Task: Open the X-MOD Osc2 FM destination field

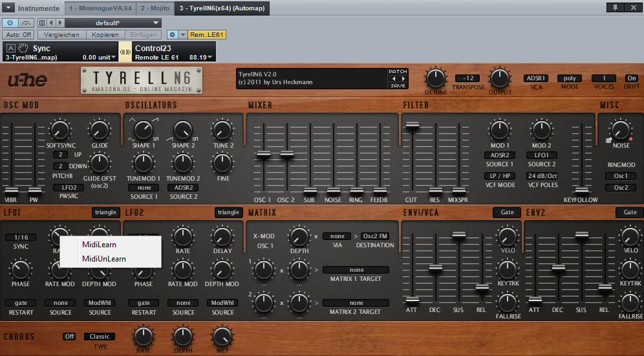Action: tap(375, 236)
